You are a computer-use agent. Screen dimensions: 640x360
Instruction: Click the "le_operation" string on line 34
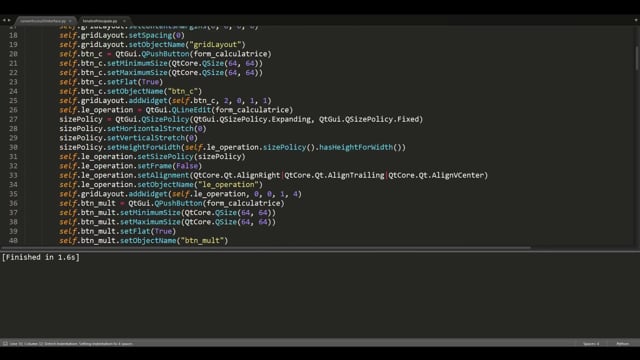(x=228, y=184)
